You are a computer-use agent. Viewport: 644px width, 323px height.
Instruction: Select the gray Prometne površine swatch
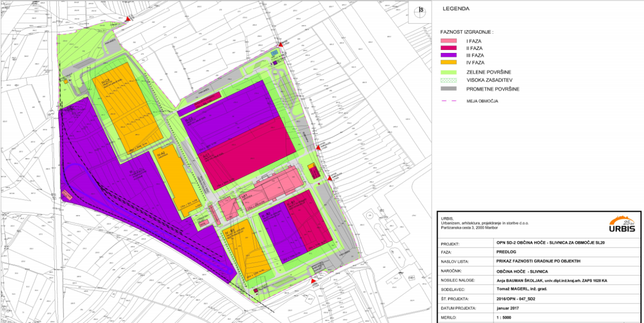pos(448,89)
